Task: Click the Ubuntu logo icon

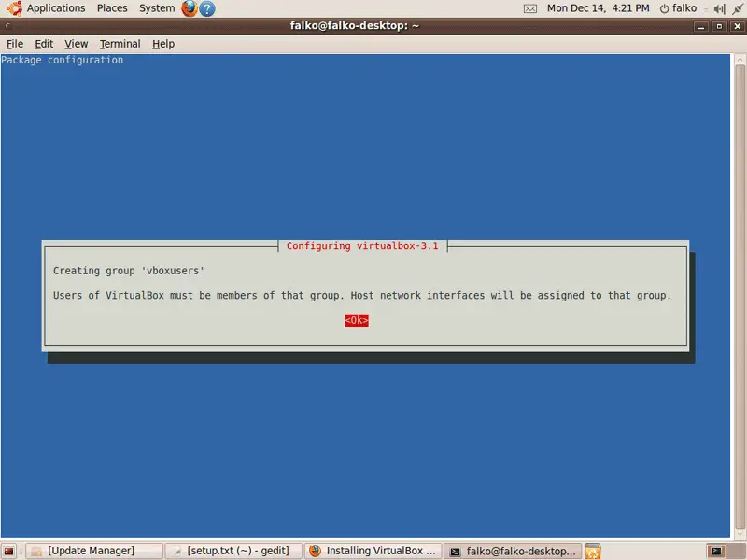Action: pos(13,8)
